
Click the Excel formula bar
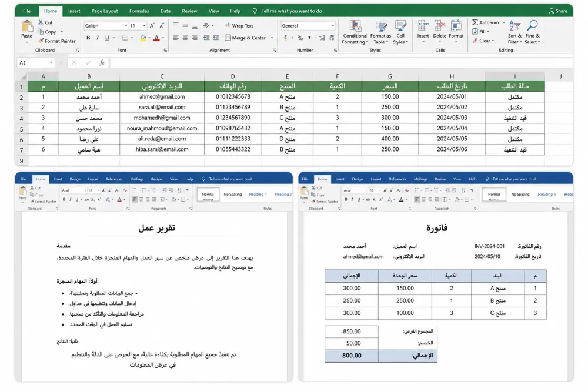(x=340, y=62)
